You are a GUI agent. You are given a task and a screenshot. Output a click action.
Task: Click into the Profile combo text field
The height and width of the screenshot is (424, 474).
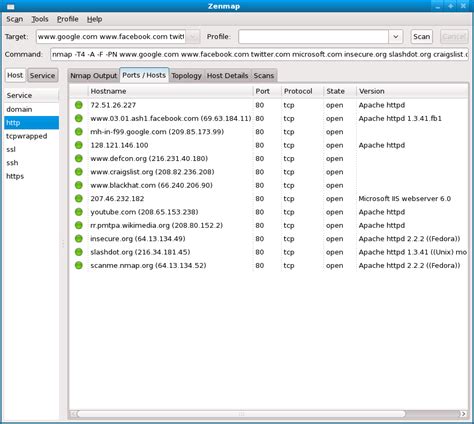click(x=313, y=37)
